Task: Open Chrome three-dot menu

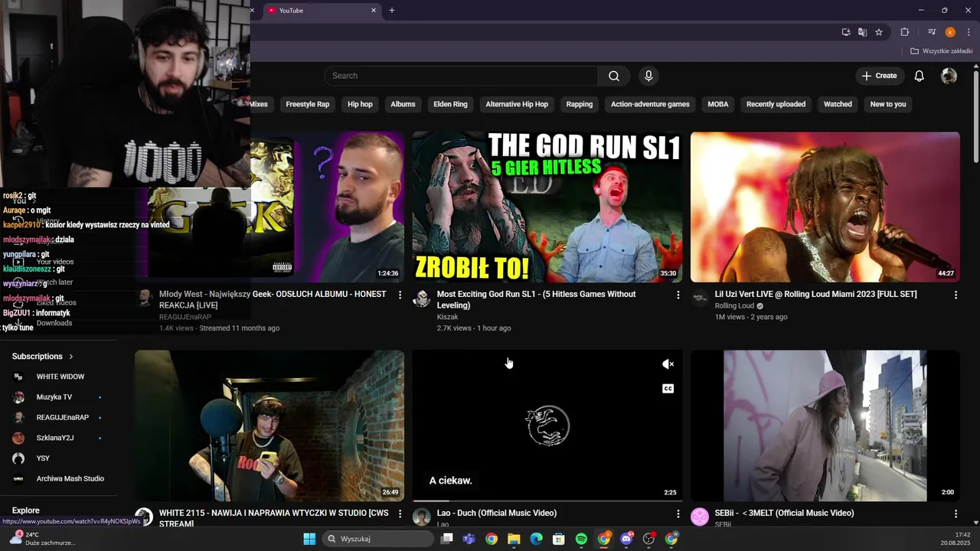Action: point(969,32)
